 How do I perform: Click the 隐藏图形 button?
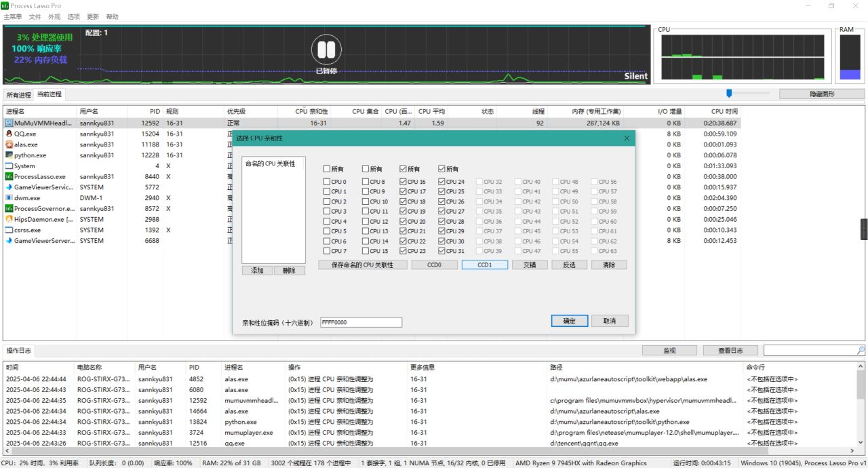click(822, 94)
